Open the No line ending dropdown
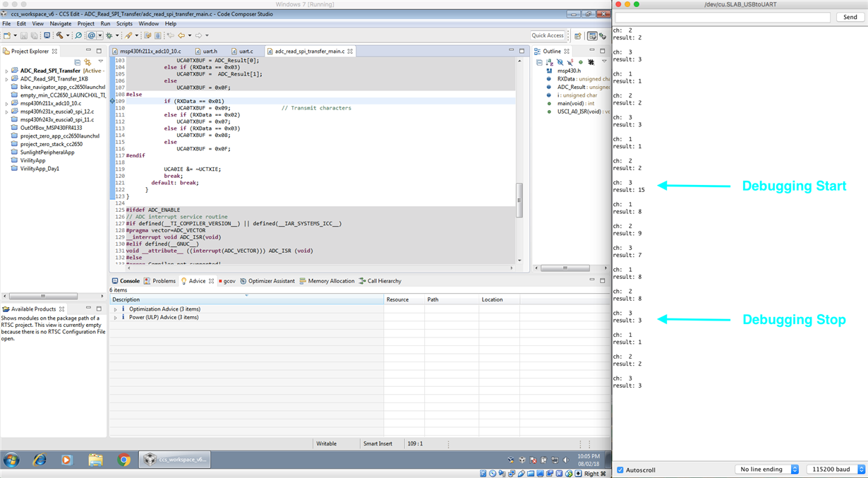The width and height of the screenshot is (868, 478). [x=766, y=470]
